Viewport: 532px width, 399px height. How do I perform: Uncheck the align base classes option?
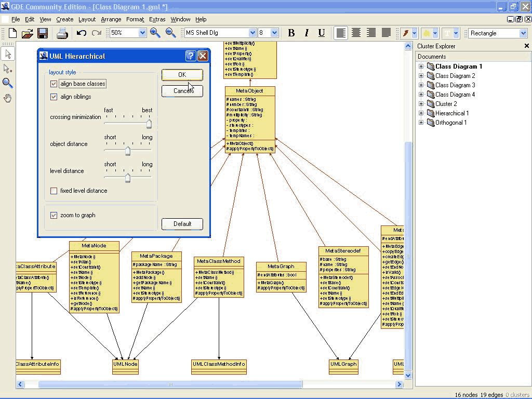click(x=54, y=84)
